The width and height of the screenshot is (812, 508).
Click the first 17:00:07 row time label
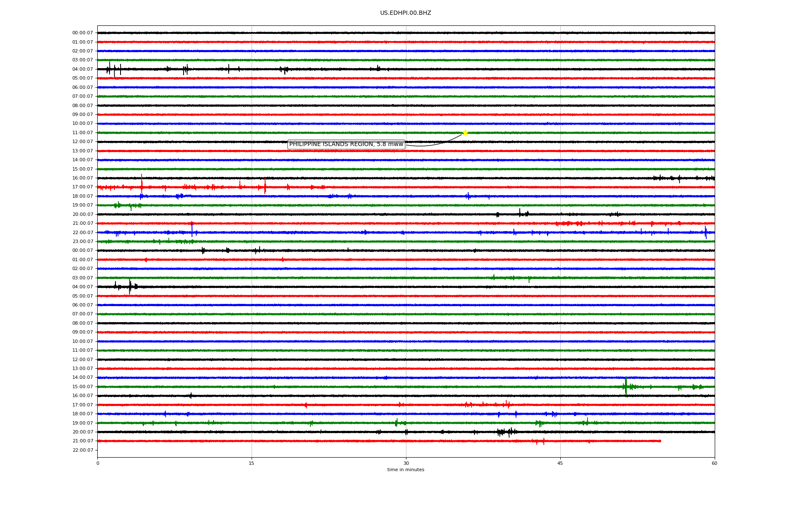82,187
